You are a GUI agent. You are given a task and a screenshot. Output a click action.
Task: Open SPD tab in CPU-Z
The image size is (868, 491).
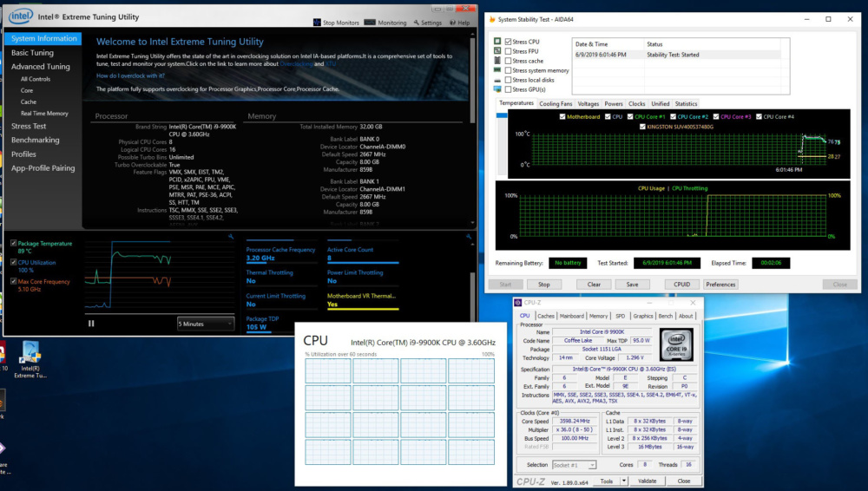point(621,316)
